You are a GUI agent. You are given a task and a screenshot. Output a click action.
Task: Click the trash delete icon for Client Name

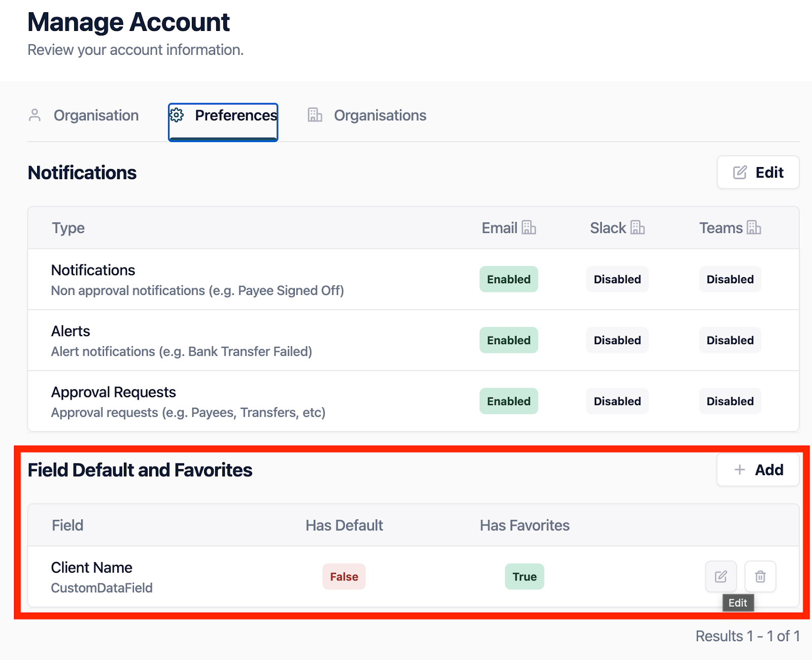click(x=760, y=576)
